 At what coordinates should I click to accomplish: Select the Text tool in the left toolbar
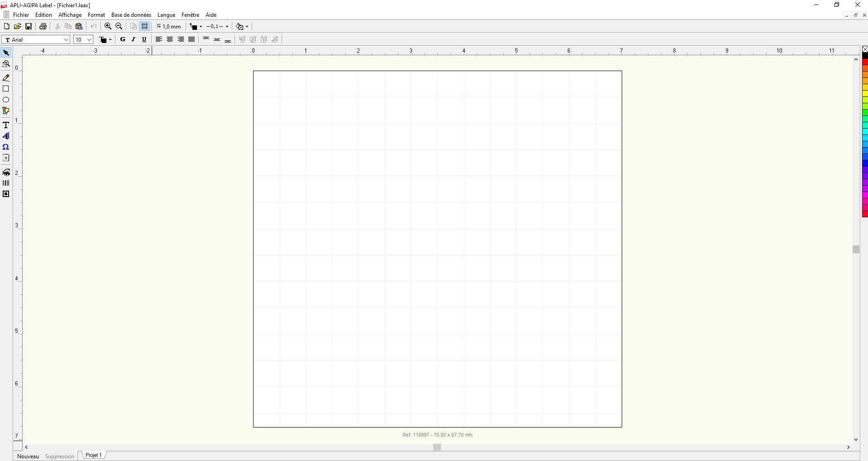(6, 125)
